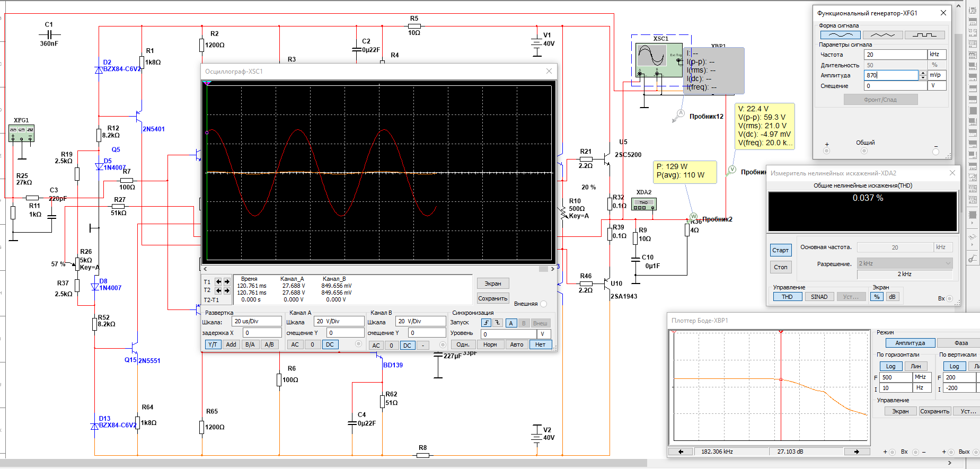
Task: Move oscilloscope cursor T2 right
Action: click(227, 290)
